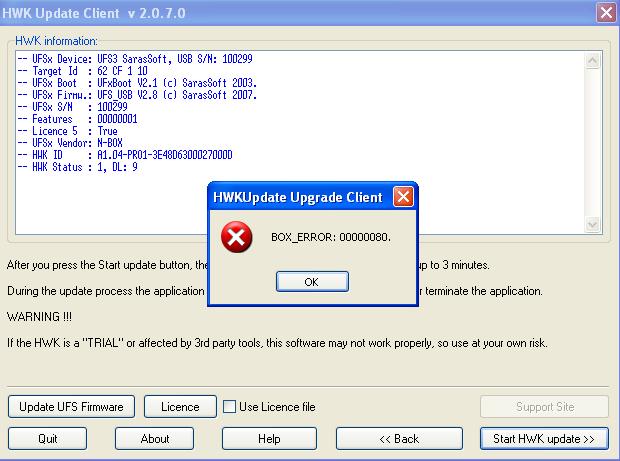Click the TRIAL warning sentence text

coord(277,343)
